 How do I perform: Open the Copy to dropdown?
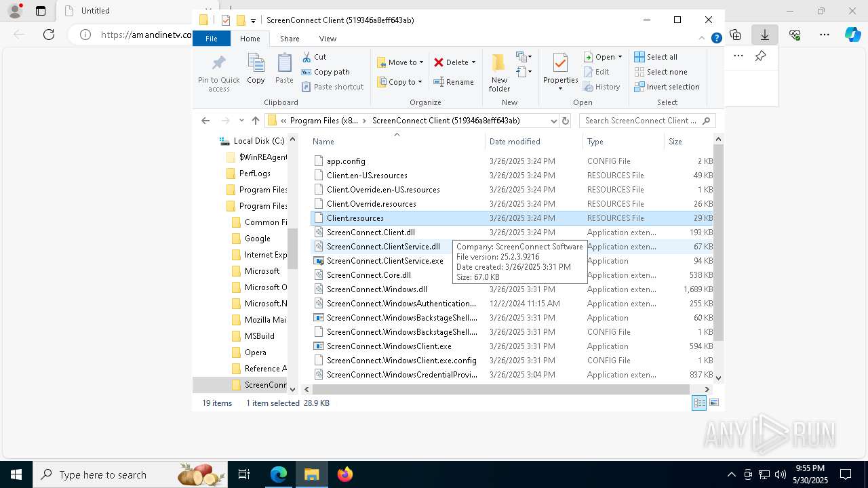click(400, 82)
